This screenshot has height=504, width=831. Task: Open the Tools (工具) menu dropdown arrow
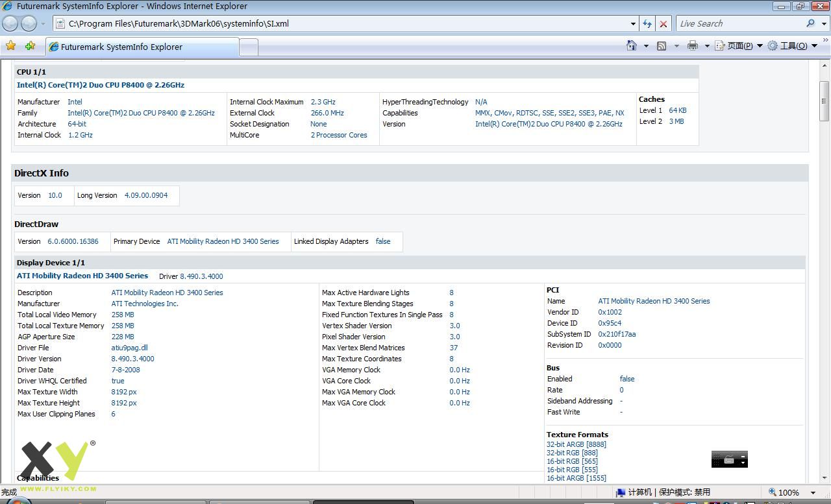click(813, 46)
